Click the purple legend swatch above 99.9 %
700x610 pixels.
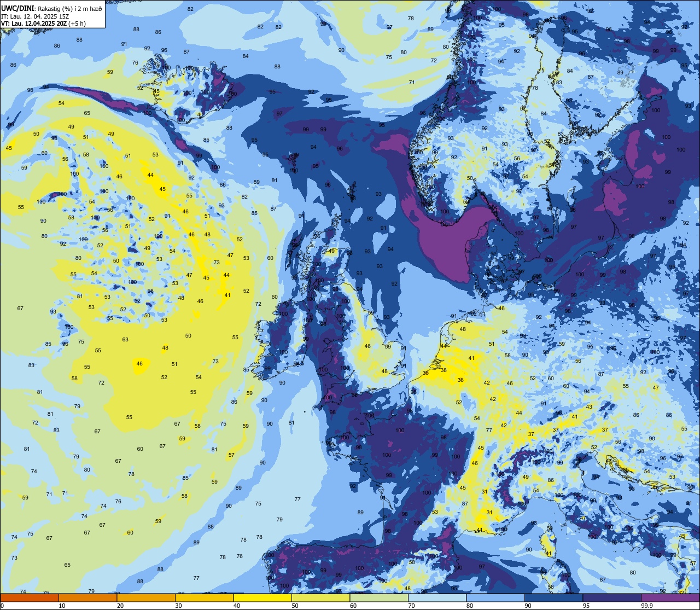pyautogui.click(x=670, y=597)
